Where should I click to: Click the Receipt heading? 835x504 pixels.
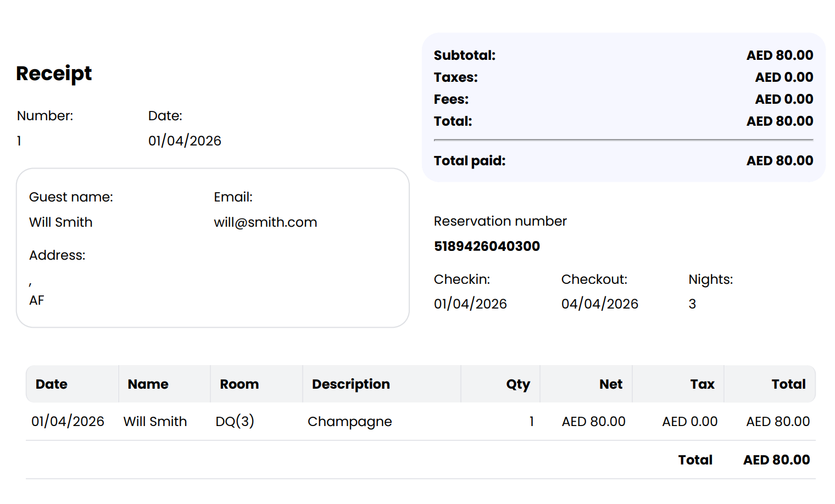[x=54, y=74]
